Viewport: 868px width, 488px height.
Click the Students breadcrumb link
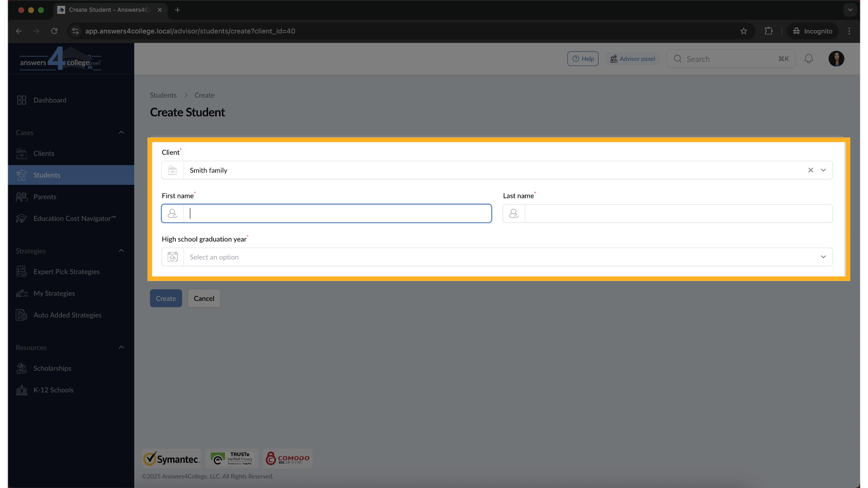(163, 95)
